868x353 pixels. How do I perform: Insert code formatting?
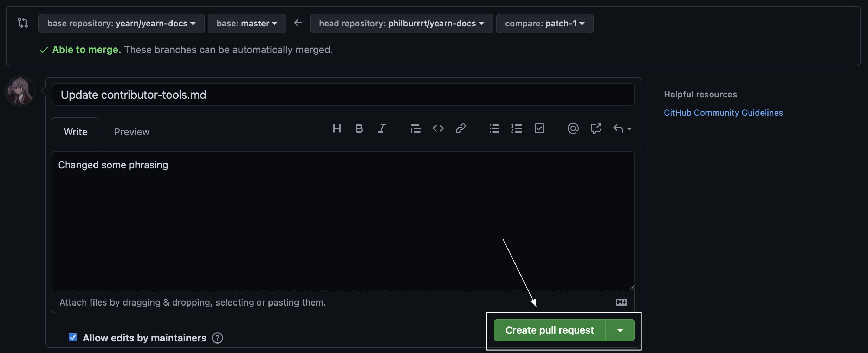(x=438, y=129)
